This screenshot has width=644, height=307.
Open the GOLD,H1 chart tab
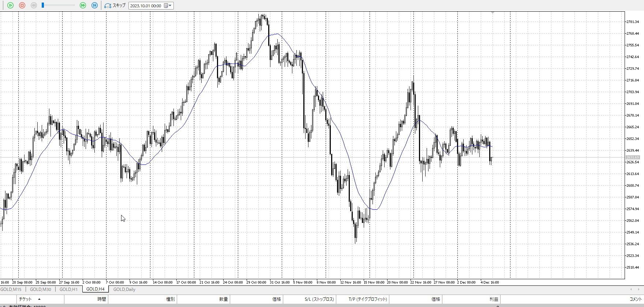click(68, 289)
